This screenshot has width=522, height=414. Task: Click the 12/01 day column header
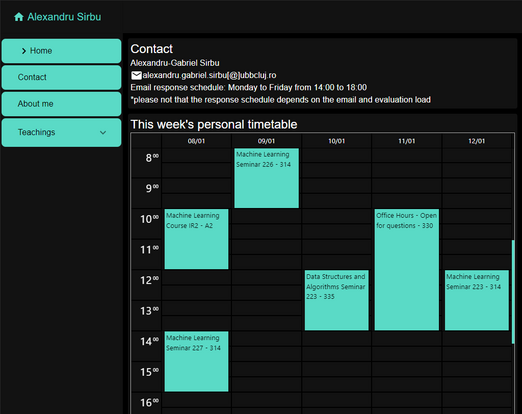coord(477,141)
